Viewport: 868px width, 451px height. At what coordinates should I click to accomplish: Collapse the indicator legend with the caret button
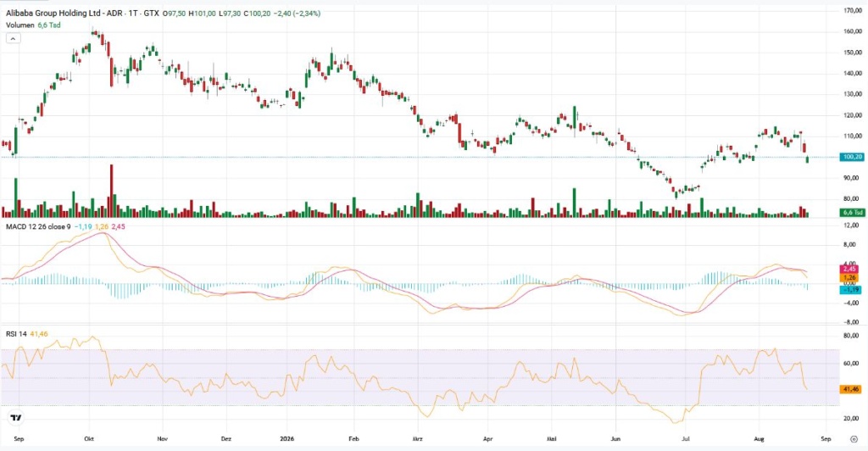[13, 38]
